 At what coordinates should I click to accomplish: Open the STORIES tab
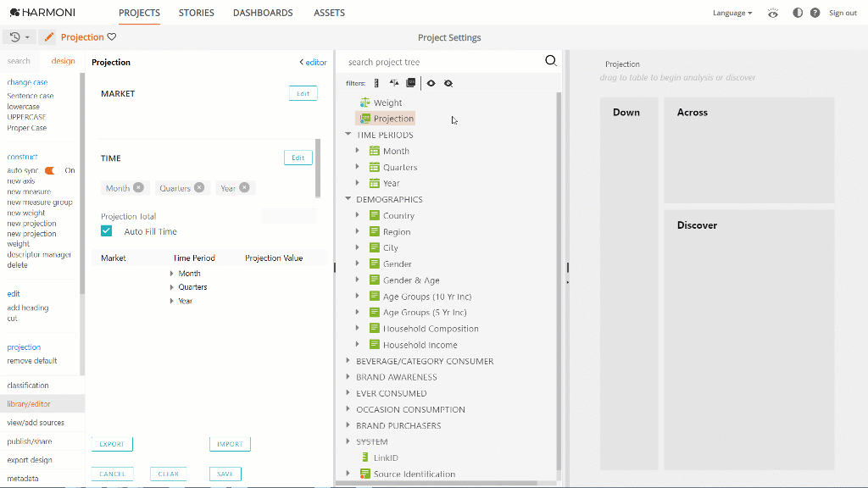197,13
